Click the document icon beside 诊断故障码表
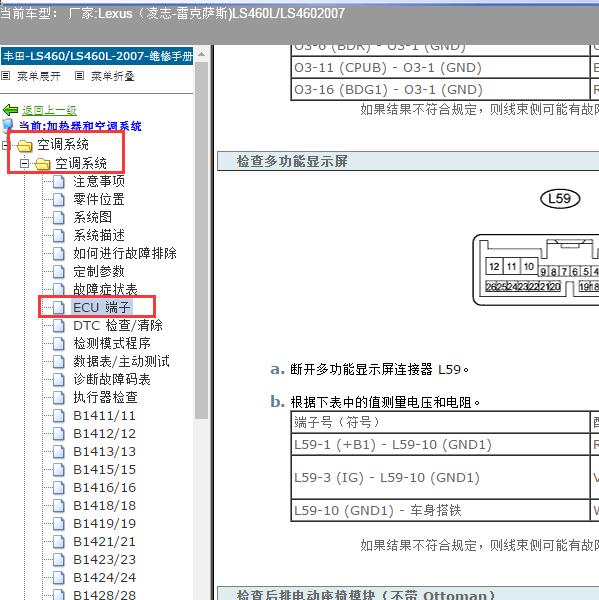The height and width of the screenshot is (600, 599). (59, 380)
